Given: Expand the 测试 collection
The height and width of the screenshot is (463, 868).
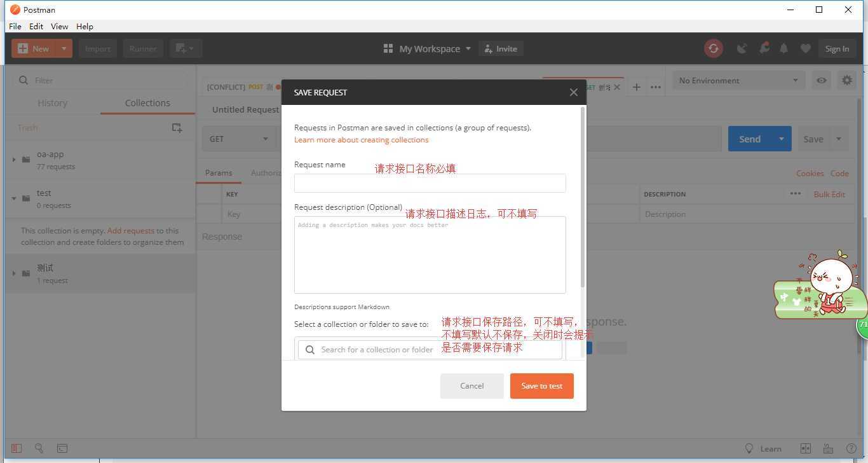Looking at the screenshot, I should (14, 273).
